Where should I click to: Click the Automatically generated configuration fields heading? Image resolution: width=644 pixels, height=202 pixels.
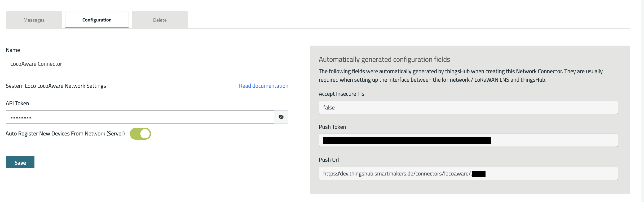pyautogui.click(x=384, y=59)
